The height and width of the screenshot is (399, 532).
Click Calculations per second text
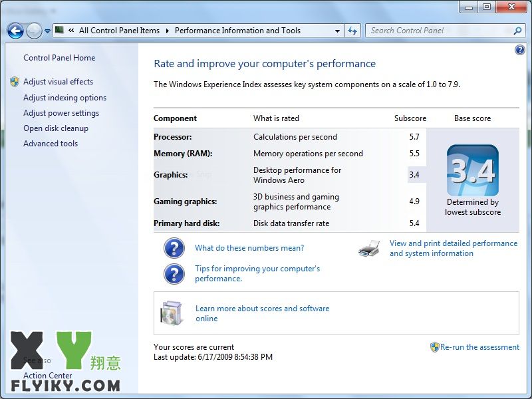tap(295, 137)
